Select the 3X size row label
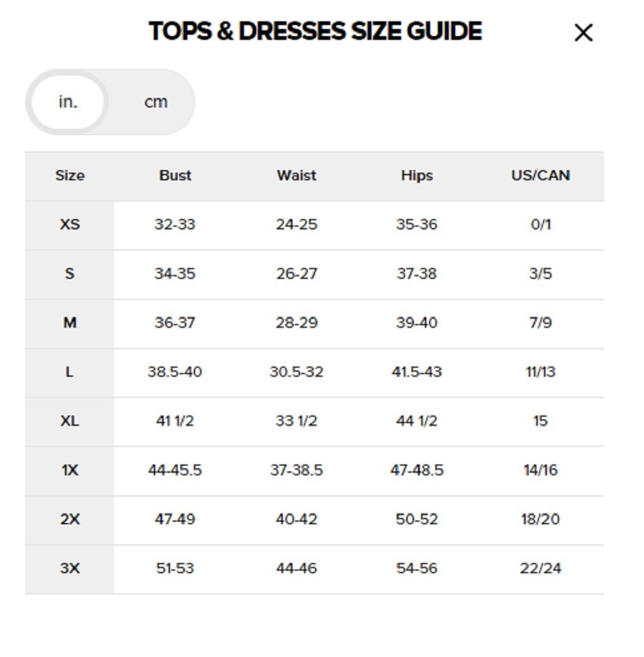This screenshot has height=657, width=644. (70, 569)
